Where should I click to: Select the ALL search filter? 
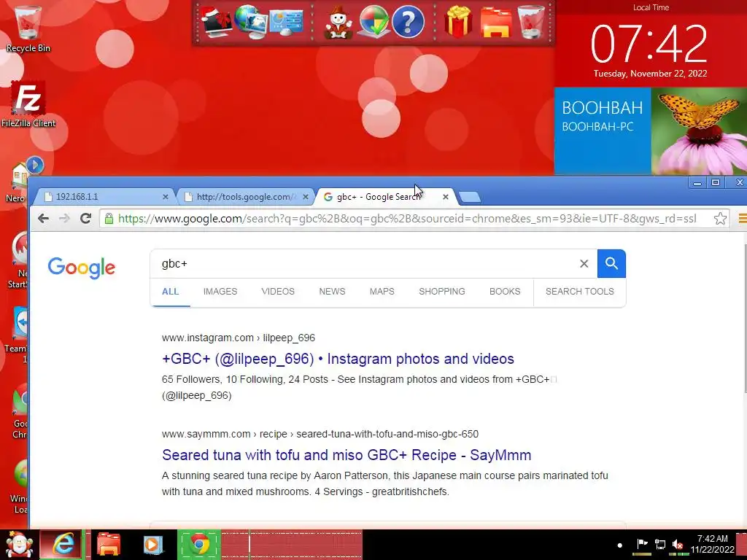pos(170,292)
